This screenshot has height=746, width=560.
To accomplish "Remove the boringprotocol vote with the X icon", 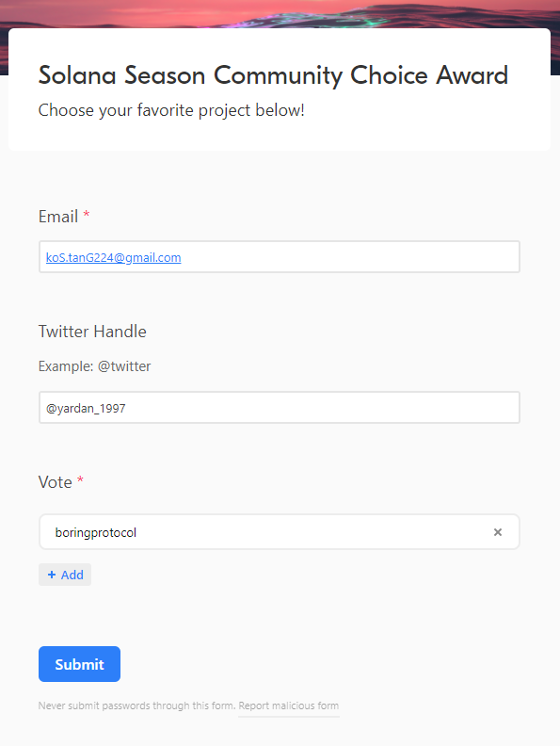I will (x=497, y=532).
